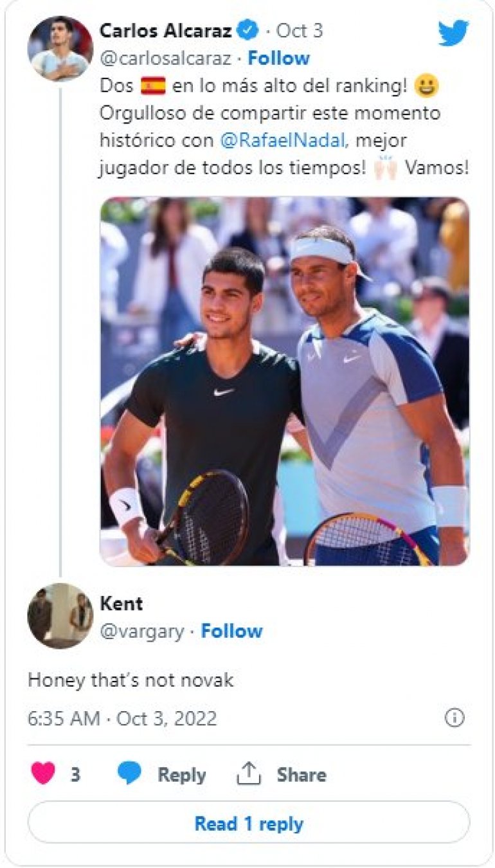
Task: Open the tweet info circle icon
Action: coord(455,718)
